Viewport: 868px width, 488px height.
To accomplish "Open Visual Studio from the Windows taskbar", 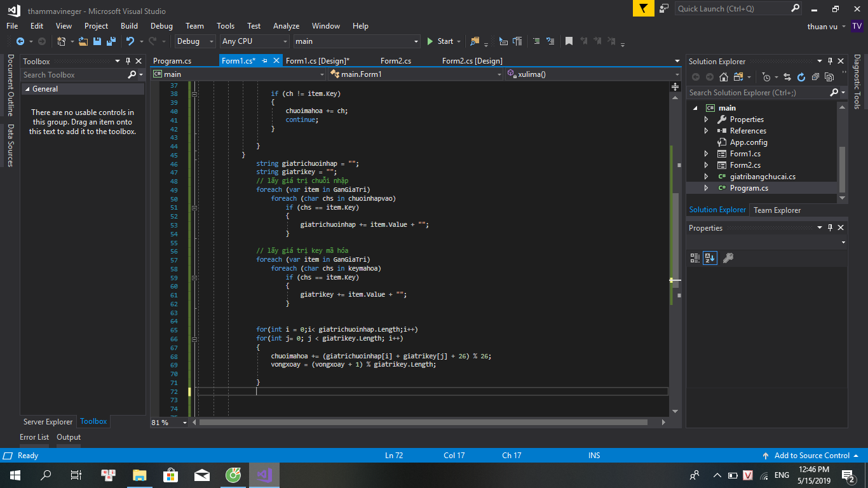I will click(x=264, y=475).
